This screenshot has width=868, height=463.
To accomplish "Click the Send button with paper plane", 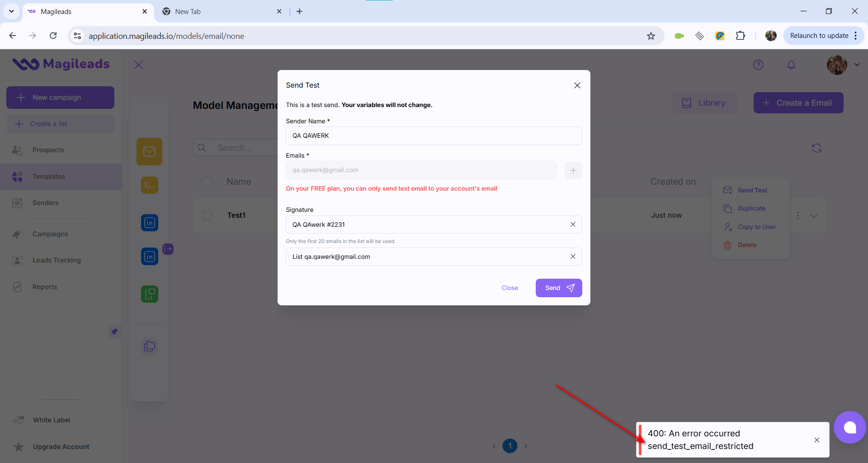I will (559, 288).
